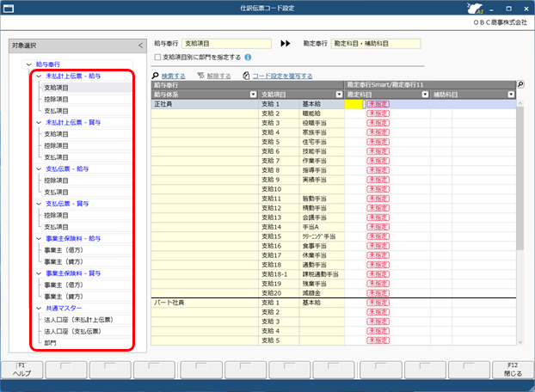Click the 勘定奉行Smart/勘定奉行11 header
Viewport: 535px width, 392px height.
(x=430, y=85)
